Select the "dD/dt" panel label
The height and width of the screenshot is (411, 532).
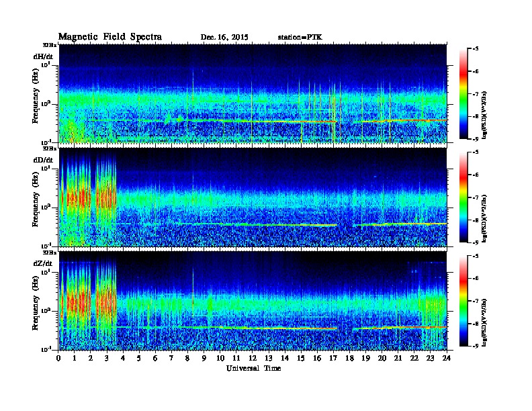(x=43, y=160)
